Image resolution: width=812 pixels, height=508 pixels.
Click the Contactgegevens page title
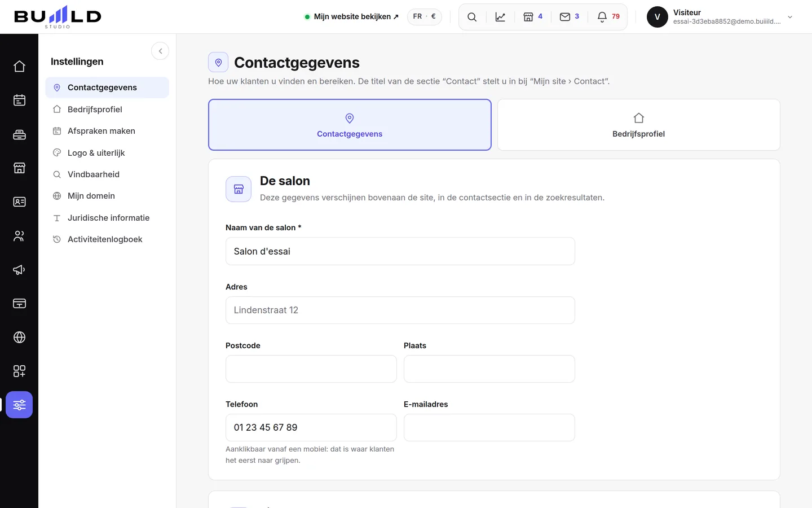point(297,63)
